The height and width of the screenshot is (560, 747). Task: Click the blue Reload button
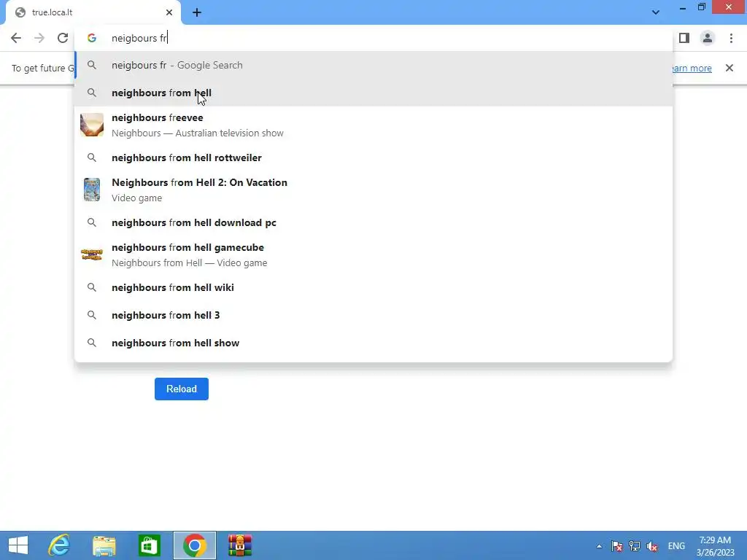pos(182,389)
